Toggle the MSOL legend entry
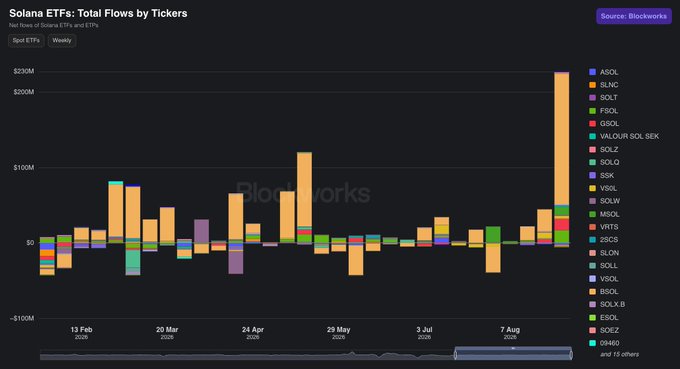680x369 pixels. click(604, 214)
